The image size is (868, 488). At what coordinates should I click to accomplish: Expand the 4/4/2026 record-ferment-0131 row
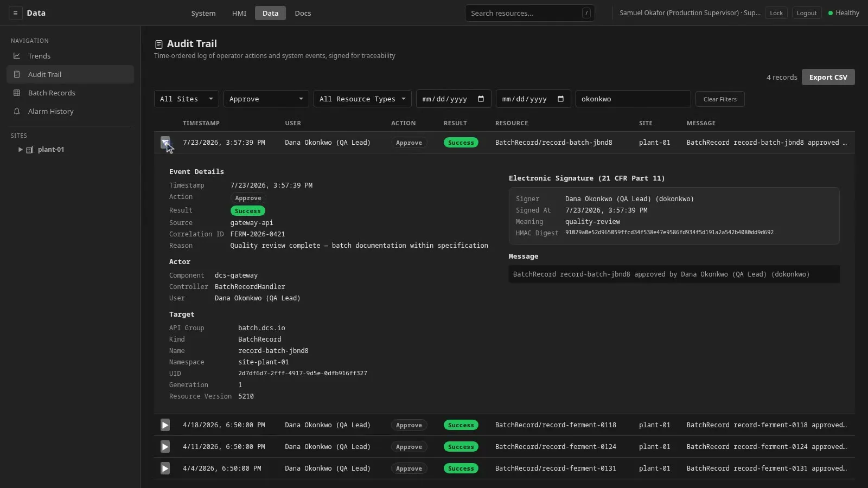165,468
